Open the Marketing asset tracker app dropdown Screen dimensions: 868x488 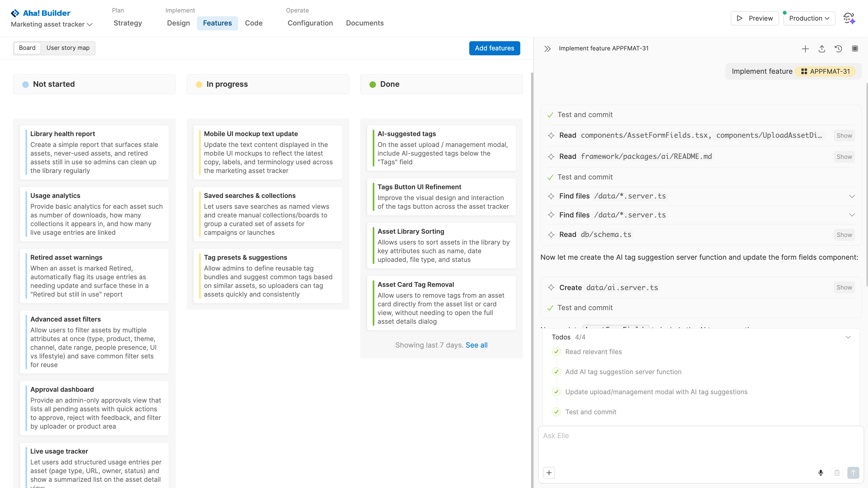click(x=52, y=24)
